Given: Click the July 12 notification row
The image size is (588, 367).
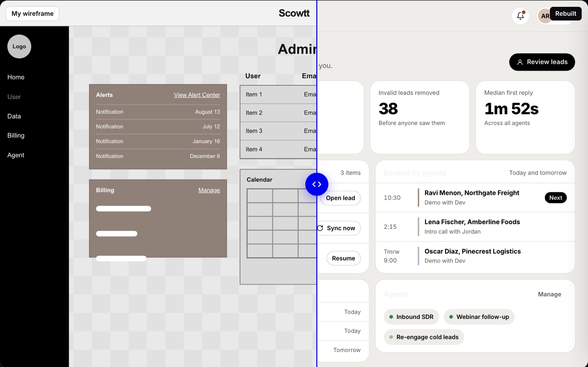Looking at the screenshot, I should (158, 127).
